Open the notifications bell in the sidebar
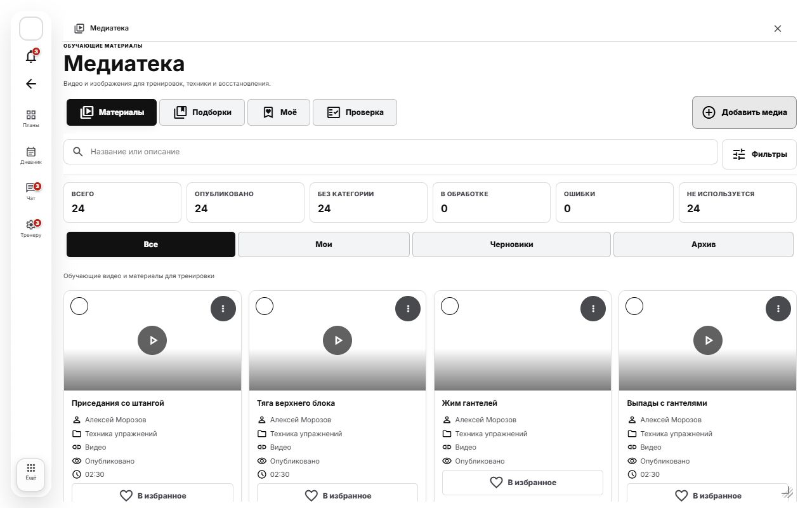812x508 pixels. tap(31, 57)
